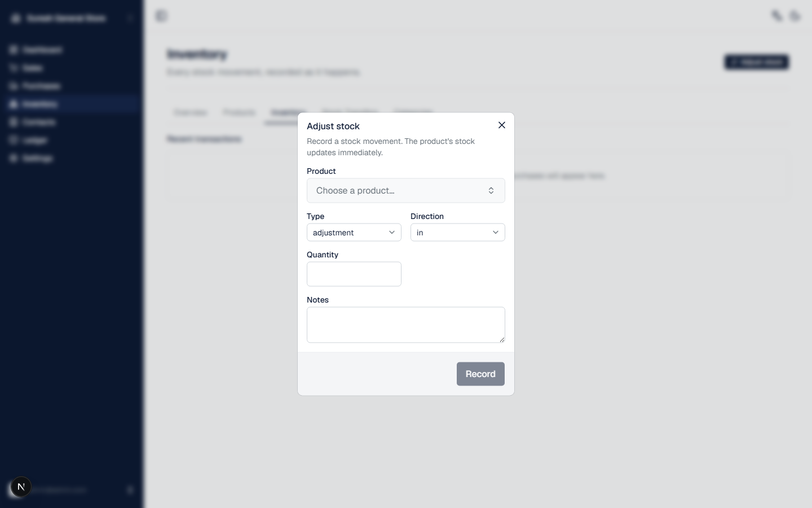Click the Sales cart icon in sidebar
The width and height of the screenshot is (812, 508).
(14, 68)
